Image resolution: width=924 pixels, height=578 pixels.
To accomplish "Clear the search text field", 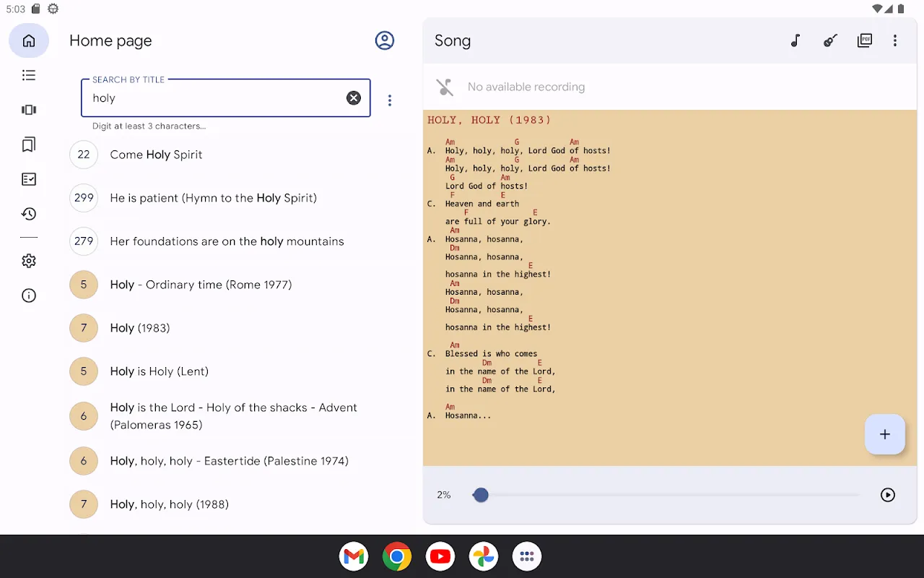I will tap(354, 98).
